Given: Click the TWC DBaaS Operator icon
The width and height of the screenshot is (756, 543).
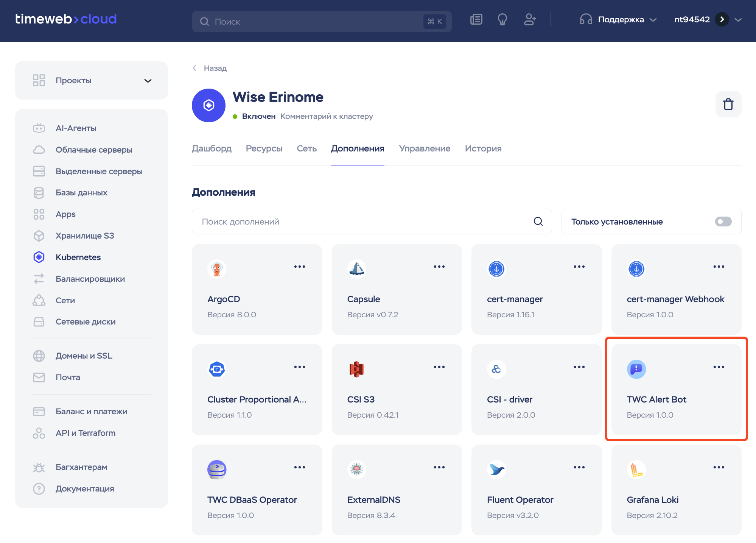Looking at the screenshot, I should pyautogui.click(x=217, y=470).
